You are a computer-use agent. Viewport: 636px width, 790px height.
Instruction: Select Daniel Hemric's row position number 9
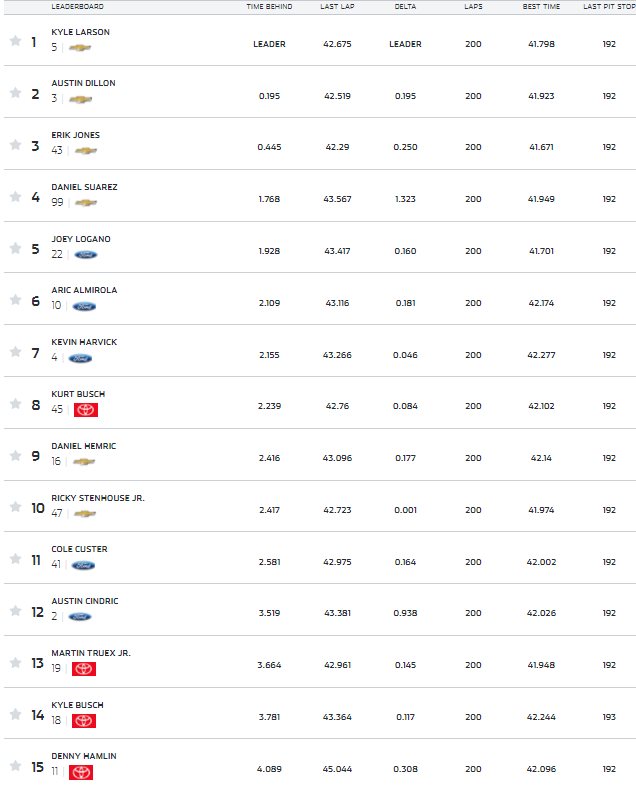pyautogui.click(x=35, y=456)
